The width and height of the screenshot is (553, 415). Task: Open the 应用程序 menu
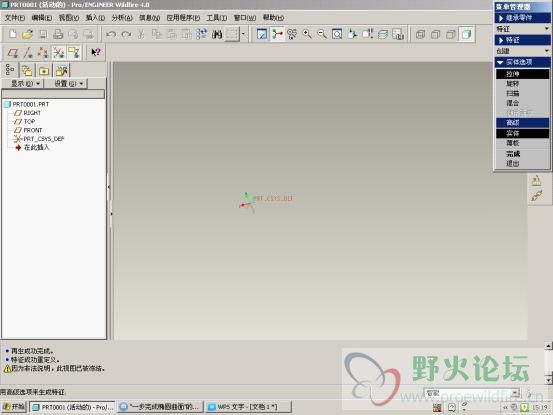point(183,18)
